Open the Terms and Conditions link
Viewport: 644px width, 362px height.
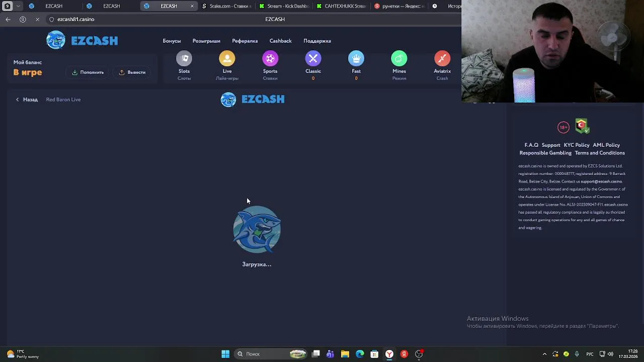tap(600, 153)
